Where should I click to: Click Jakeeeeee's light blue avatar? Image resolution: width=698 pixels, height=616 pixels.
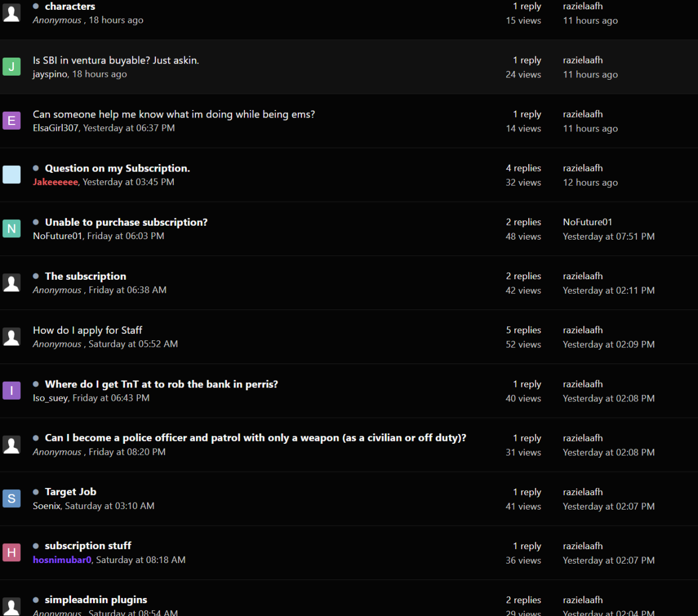(x=12, y=175)
